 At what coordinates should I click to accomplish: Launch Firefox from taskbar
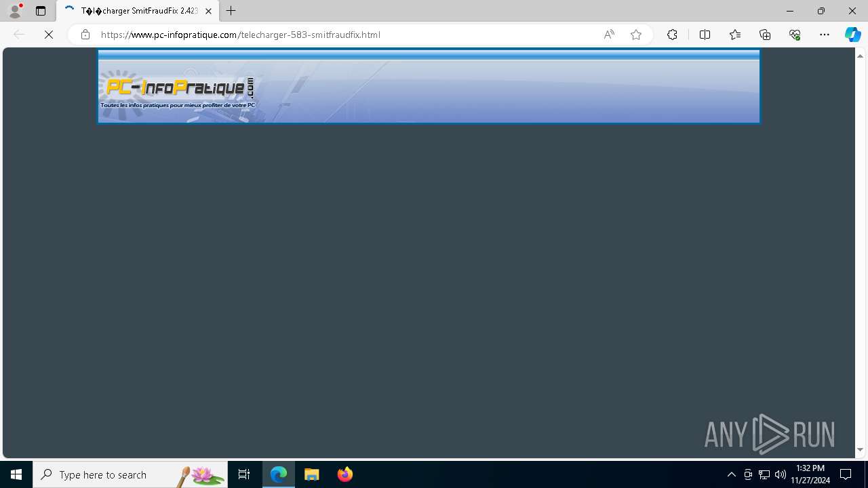pos(345,474)
